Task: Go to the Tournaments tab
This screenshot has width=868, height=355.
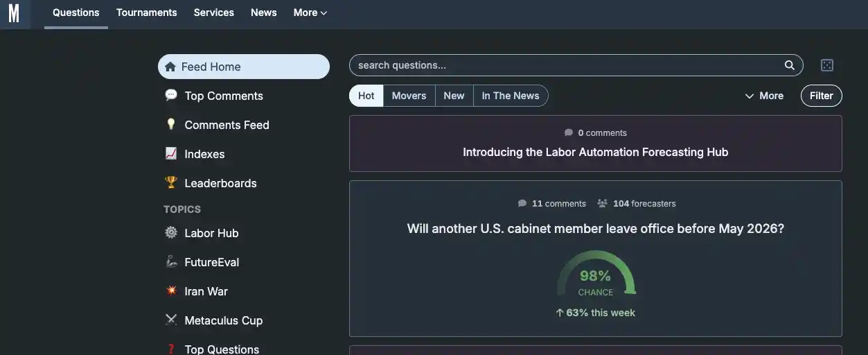Action: tap(146, 12)
